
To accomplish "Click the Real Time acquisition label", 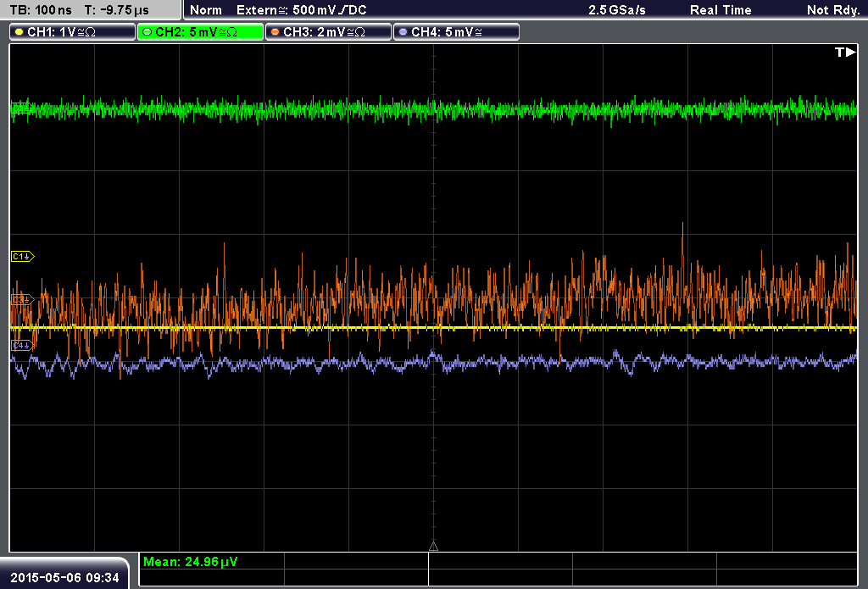I will click(x=721, y=10).
